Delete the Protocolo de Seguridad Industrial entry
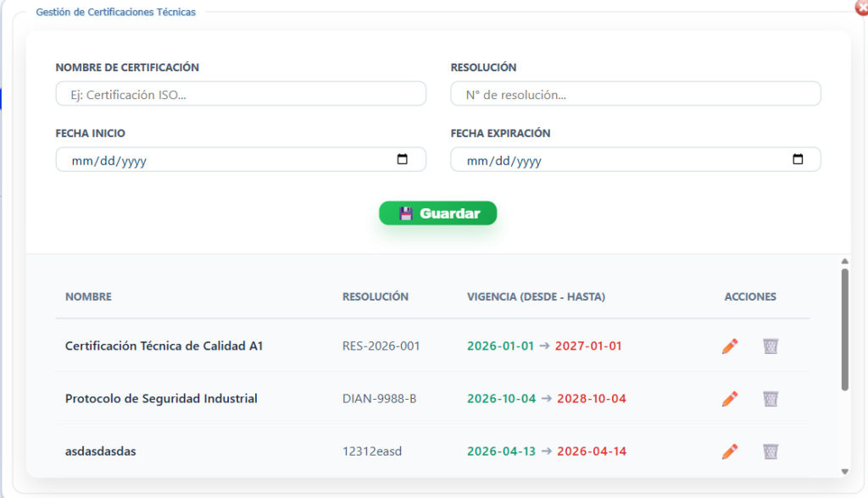The image size is (868, 498). coord(771,398)
